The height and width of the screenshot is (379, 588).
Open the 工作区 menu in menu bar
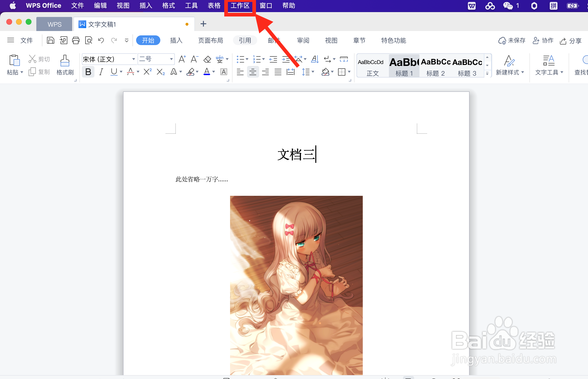pyautogui.click(x=240, y=6)
